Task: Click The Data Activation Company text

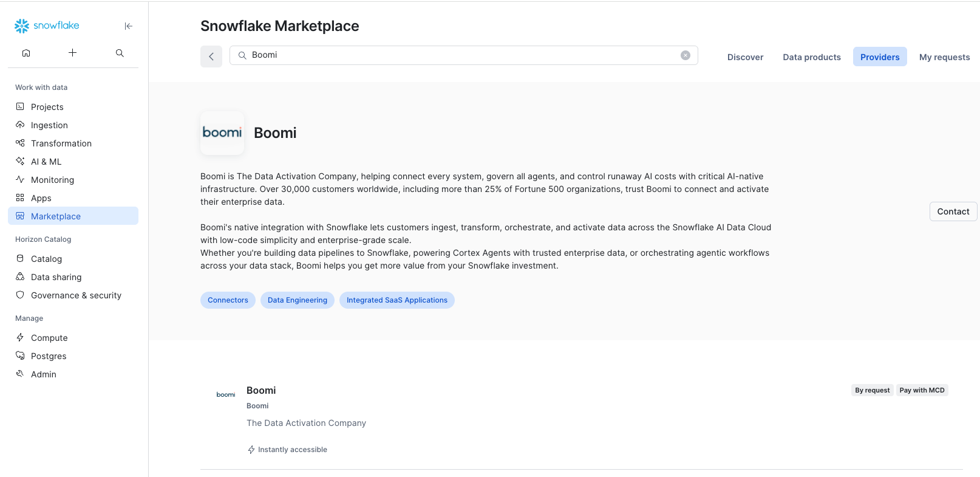Action: coord(306,423)
